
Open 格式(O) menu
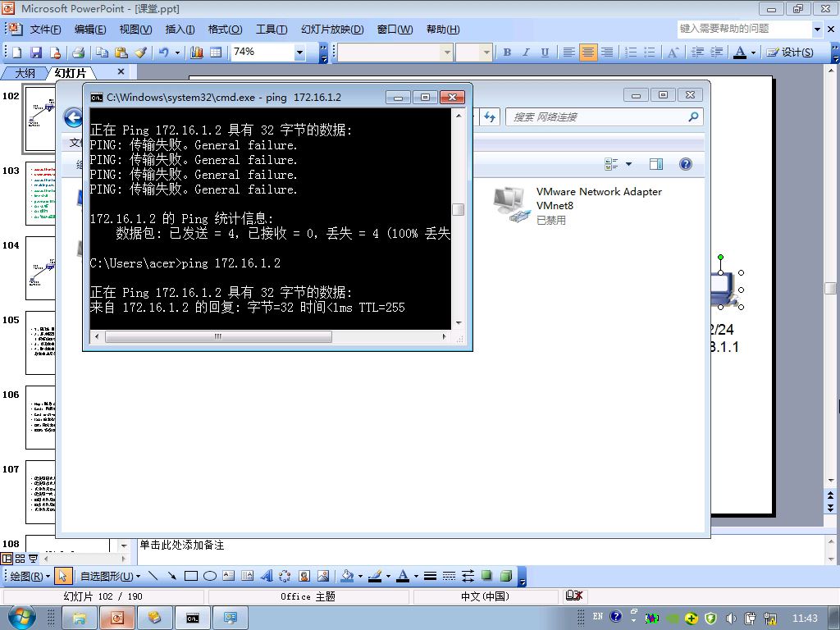(x=225, y=30)
